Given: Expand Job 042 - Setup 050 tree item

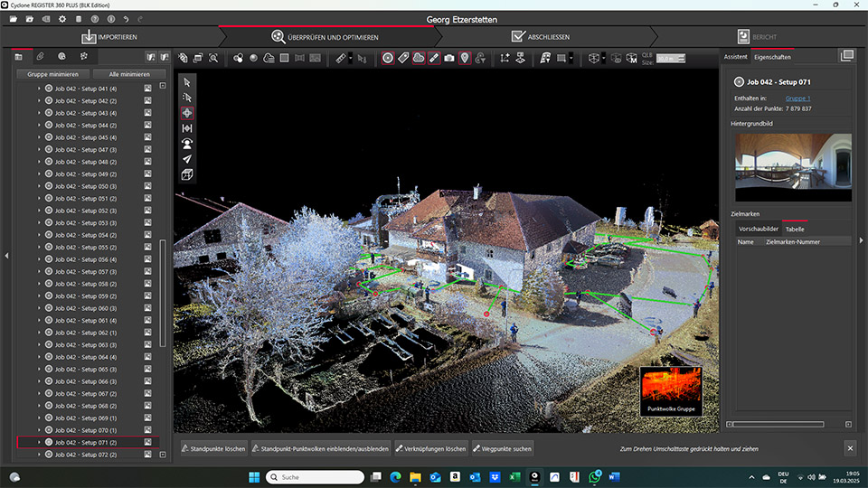Looking at the screenshot, I should click(39, 186).
